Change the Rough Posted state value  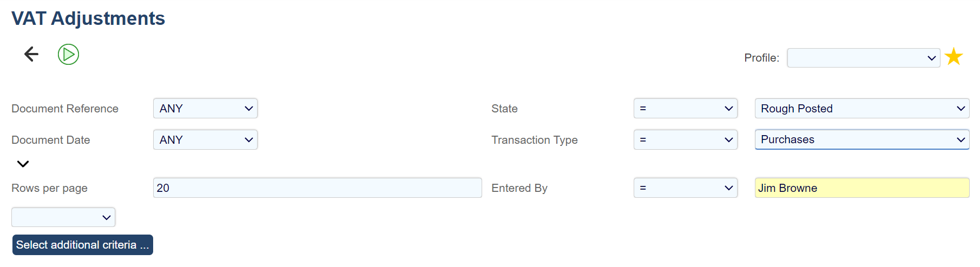coord(861,109)
